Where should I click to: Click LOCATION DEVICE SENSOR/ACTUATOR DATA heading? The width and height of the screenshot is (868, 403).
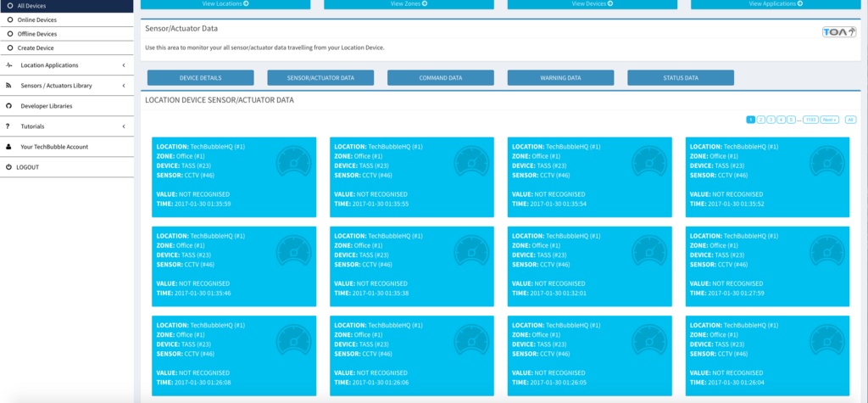point(220,100)
